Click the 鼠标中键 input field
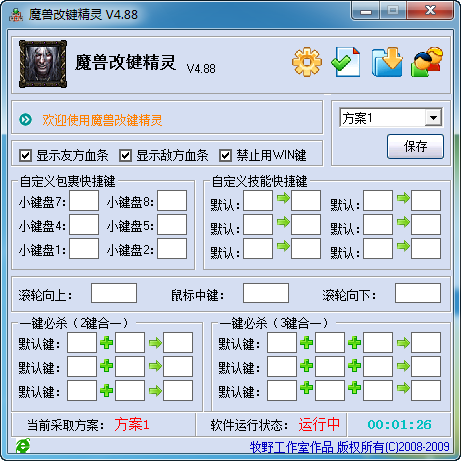The image size is (461, 461). [266, 293]
